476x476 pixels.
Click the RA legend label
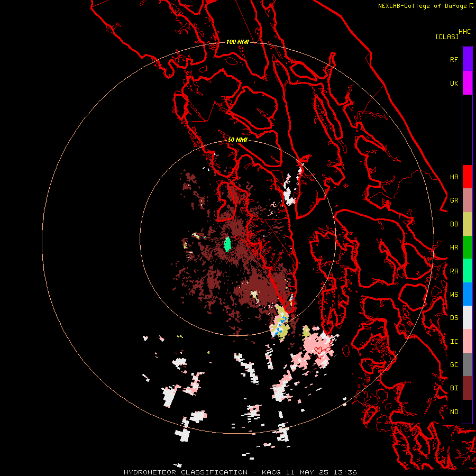point(454,271)
